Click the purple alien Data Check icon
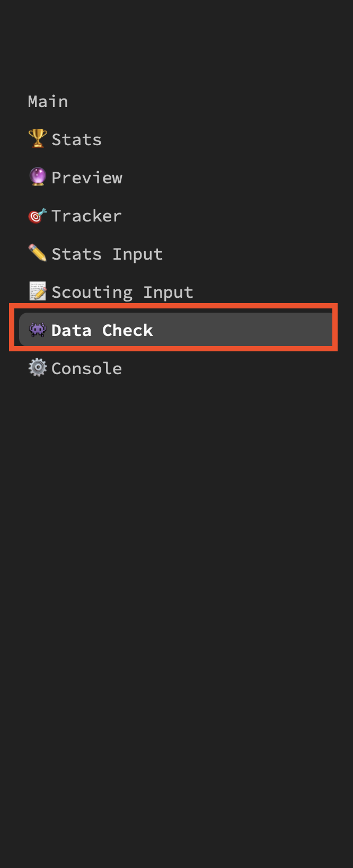This screenshot has height=868, width=353. [x=37, y=330]
